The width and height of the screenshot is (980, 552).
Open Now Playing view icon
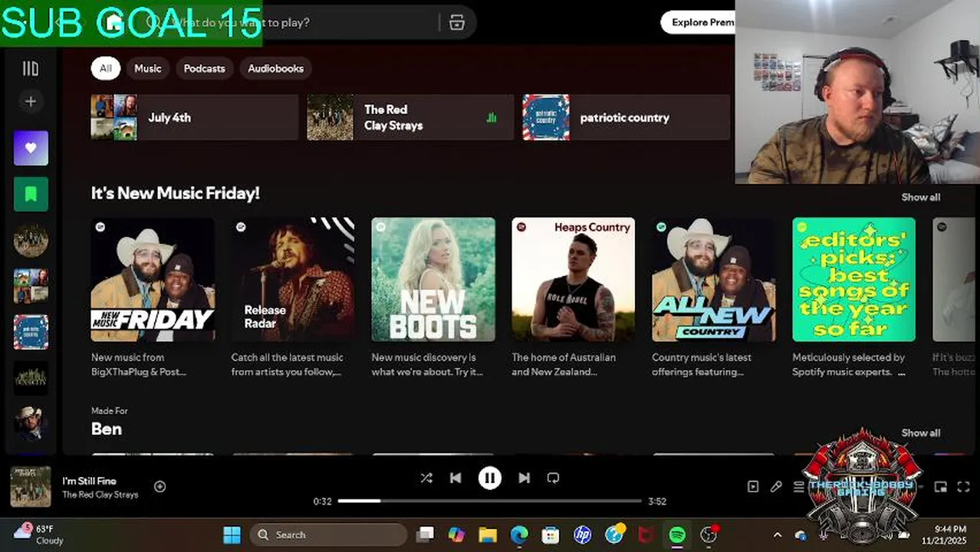(x=753, y=486)
